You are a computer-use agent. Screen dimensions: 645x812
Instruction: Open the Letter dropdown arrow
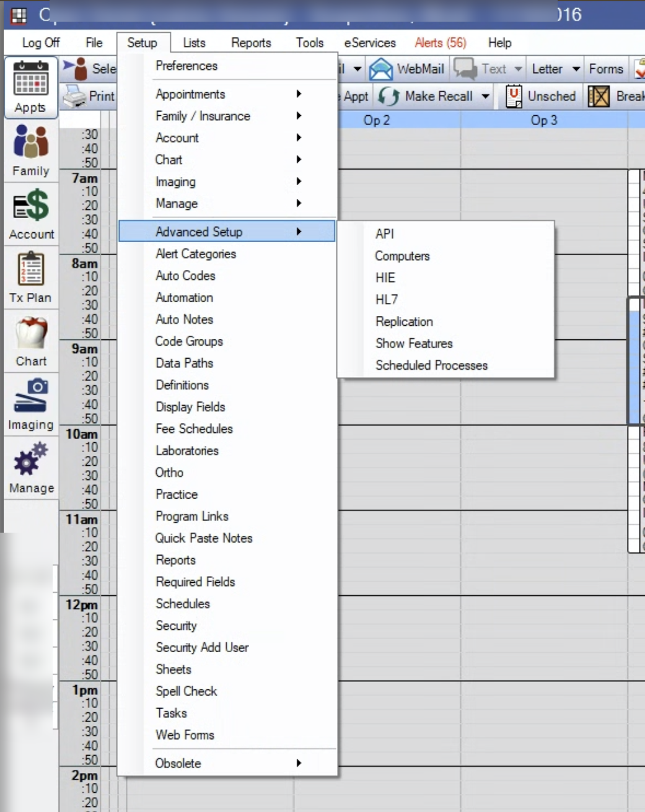coord(576,69)
